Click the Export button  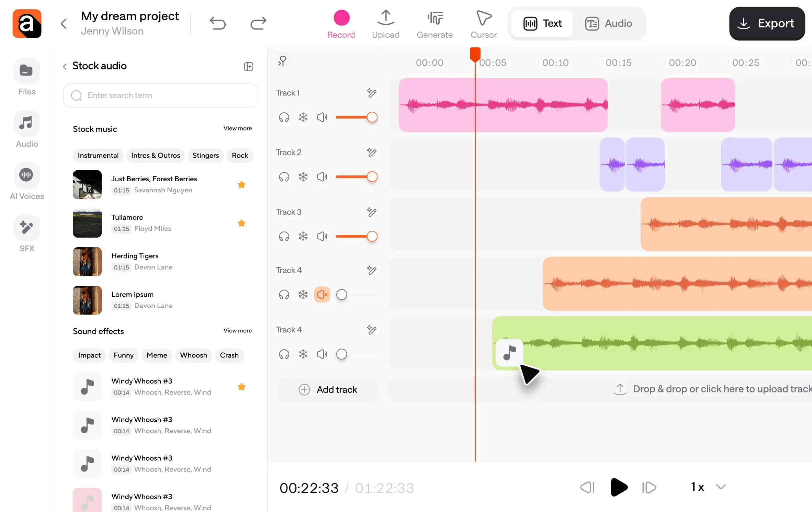767,23
